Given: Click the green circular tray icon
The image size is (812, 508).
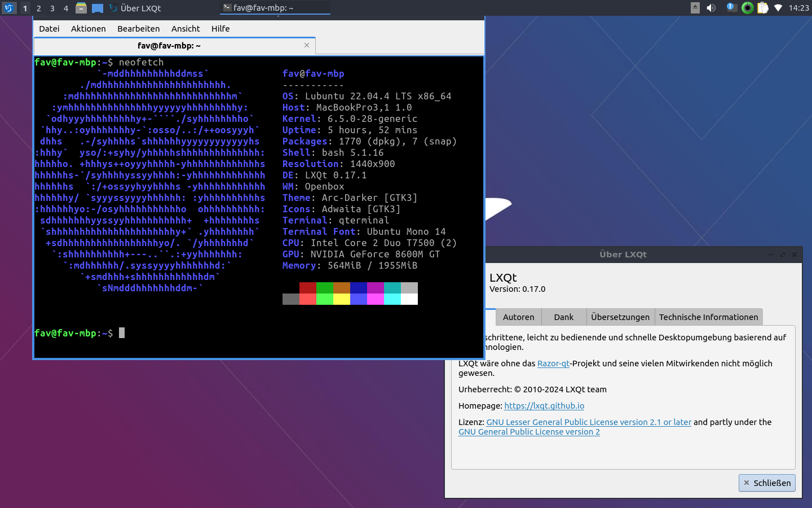Looking at the screenshot, I should pyautogui.click(x=747, y=8).
